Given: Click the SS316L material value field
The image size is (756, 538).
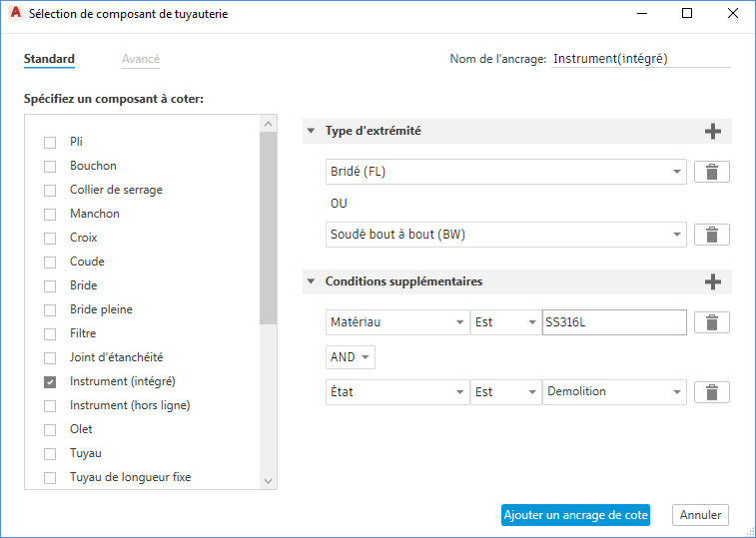Looking at the screenshot, I should [613, 322].
